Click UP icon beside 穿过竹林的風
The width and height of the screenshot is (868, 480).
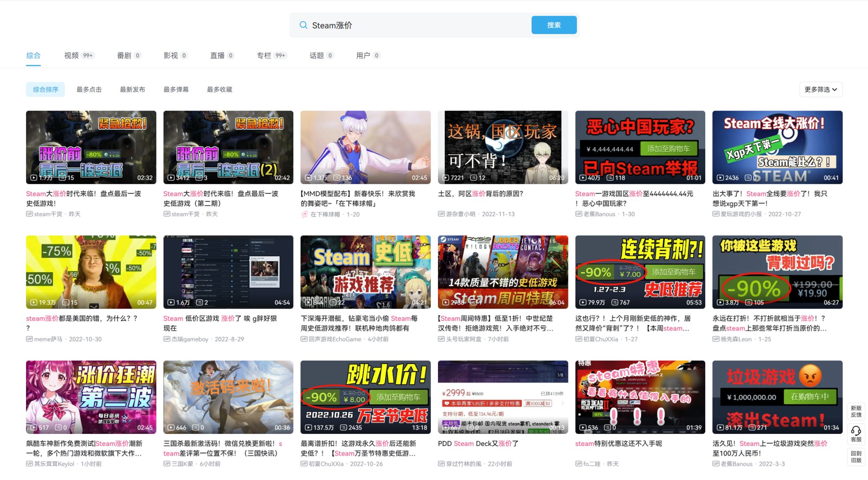pyautogui.click(x=441, y=464)
